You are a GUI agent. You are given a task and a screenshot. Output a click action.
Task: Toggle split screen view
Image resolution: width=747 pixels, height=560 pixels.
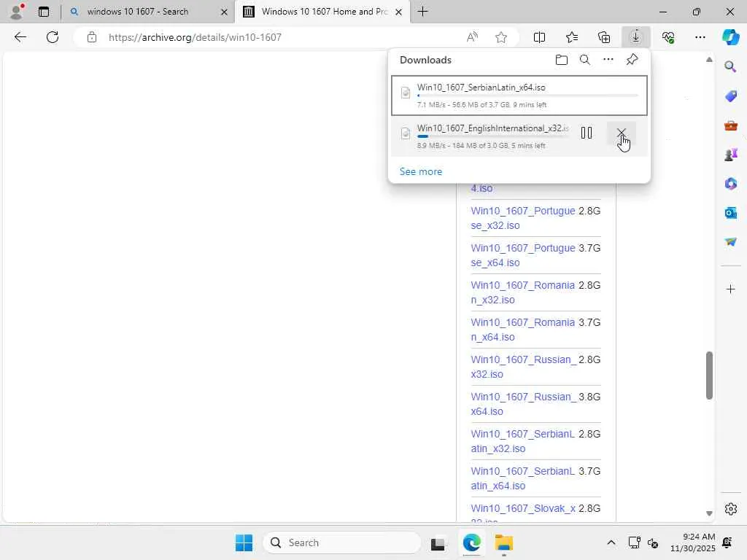tap(539, 37)
